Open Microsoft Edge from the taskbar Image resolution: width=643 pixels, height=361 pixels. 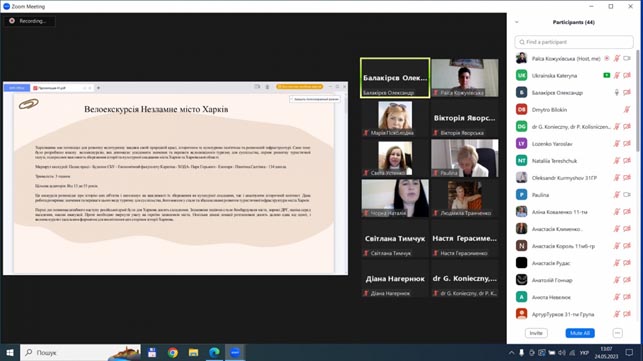pyautogui.click(x=214, y=352)
